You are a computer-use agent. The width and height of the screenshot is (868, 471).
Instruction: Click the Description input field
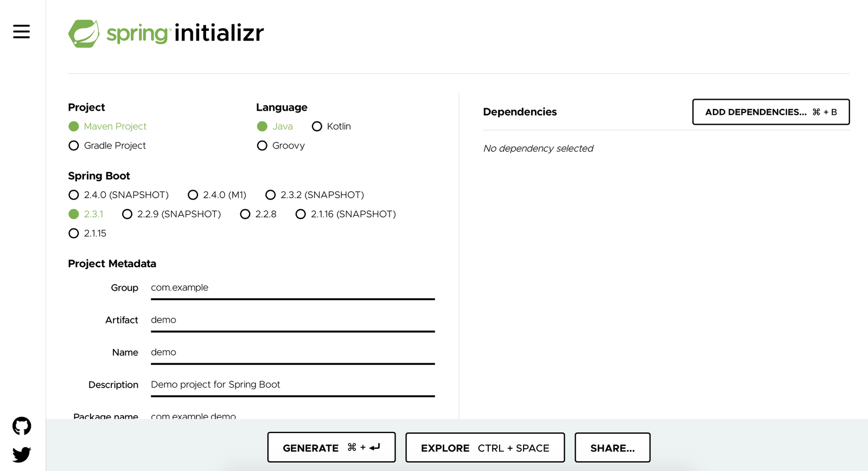tap(293, 385)
